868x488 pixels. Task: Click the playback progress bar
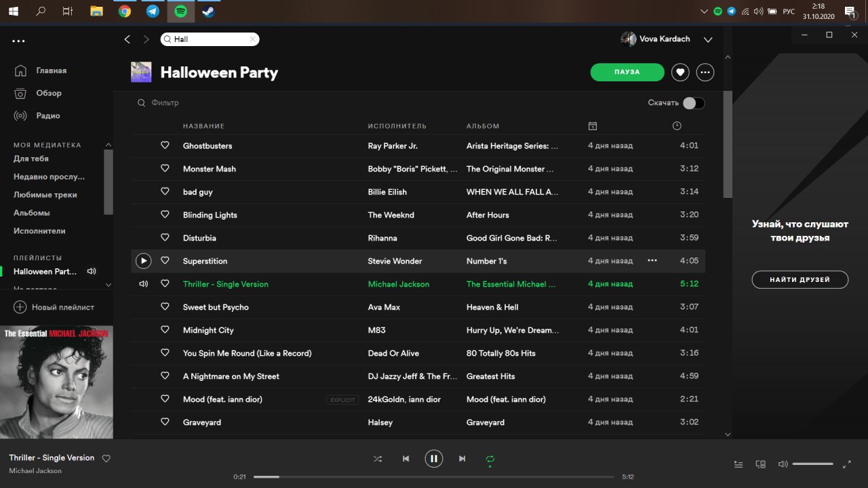[x=434, y=477]
